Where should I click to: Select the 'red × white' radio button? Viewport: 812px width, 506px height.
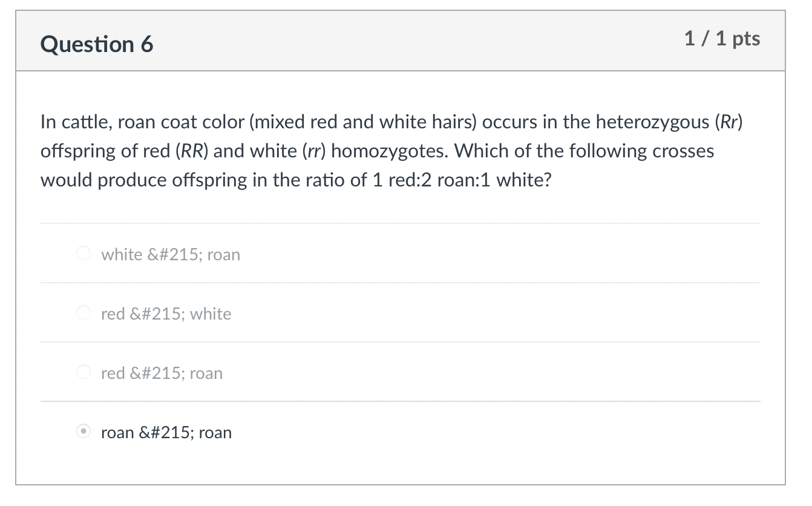(x=83, y=312)
